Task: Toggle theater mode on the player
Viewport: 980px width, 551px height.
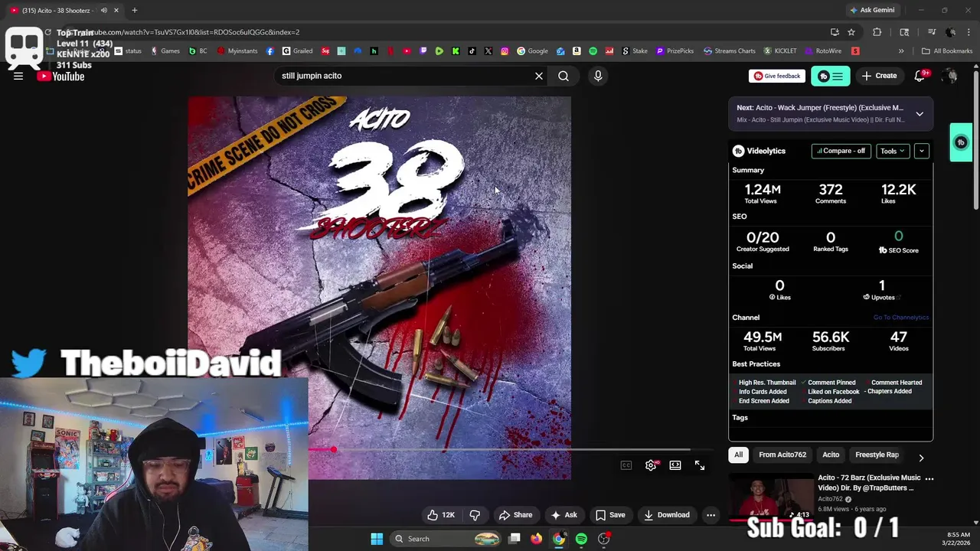Action: pos(675,465)
